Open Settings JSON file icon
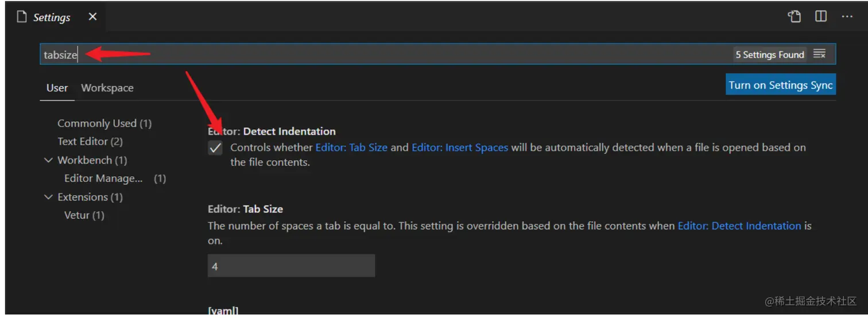Screen dimensions: 868x318 pos(795,17)
